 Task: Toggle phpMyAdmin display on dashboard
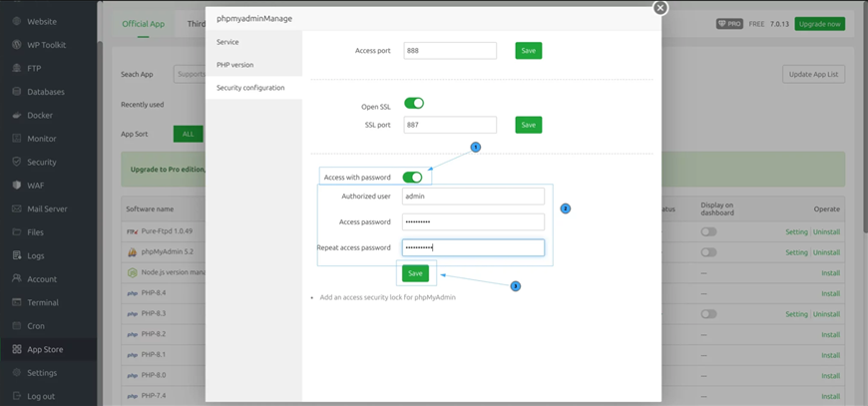pos(708,252)
